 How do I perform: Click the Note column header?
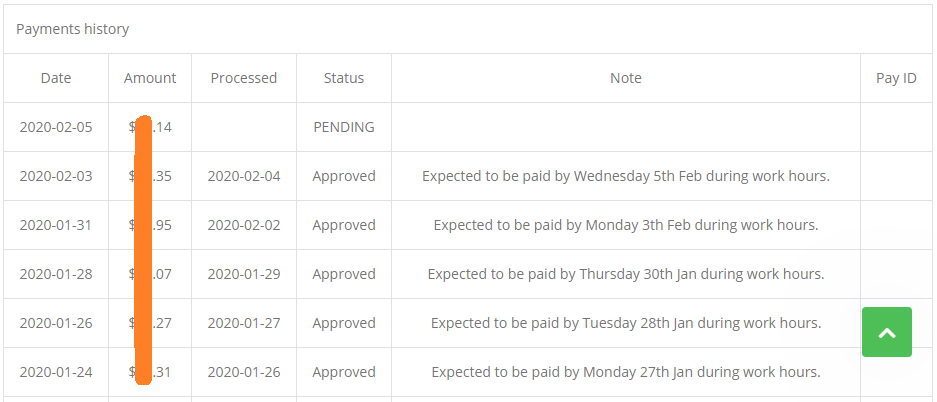(626, 78)
